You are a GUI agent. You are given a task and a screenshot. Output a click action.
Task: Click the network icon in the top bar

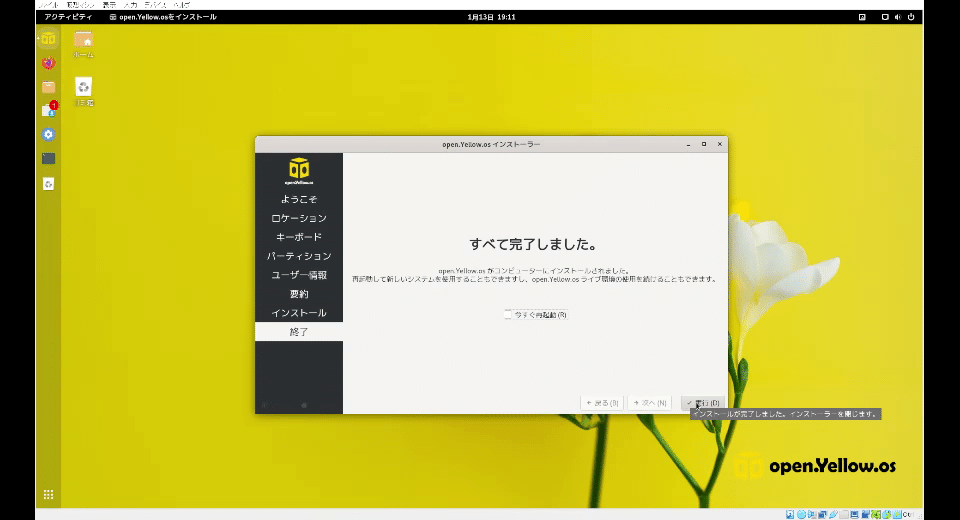click(x=885, y=17)
